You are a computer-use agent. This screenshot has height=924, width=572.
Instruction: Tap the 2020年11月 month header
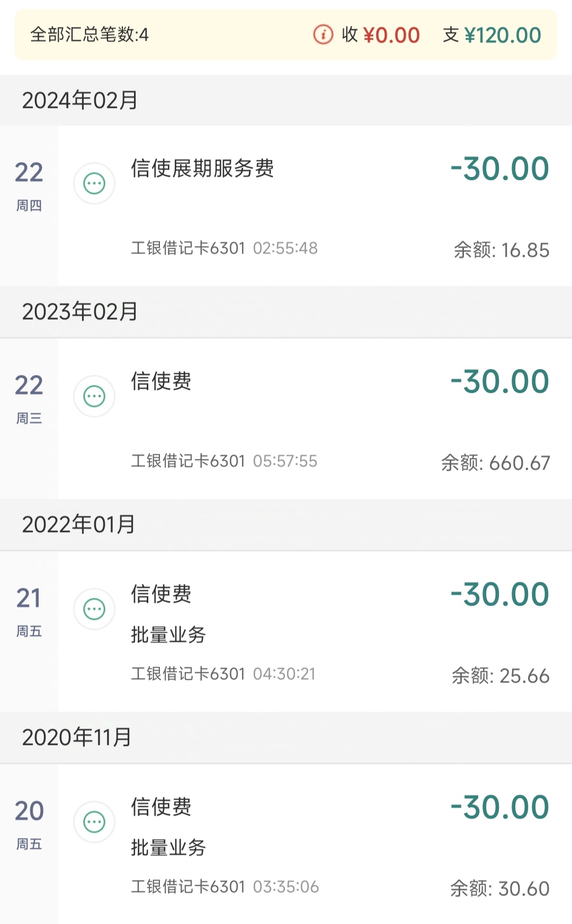point(77,738)
